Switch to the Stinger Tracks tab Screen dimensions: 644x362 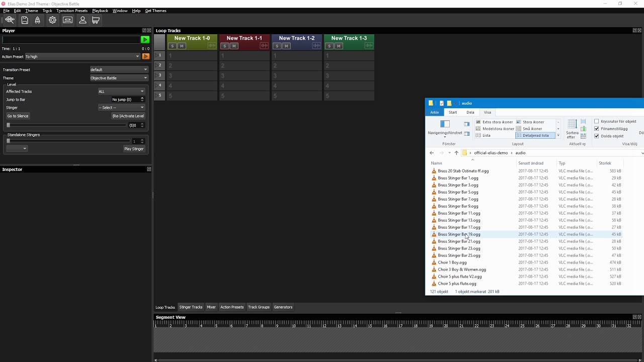(x=191, y=307)
